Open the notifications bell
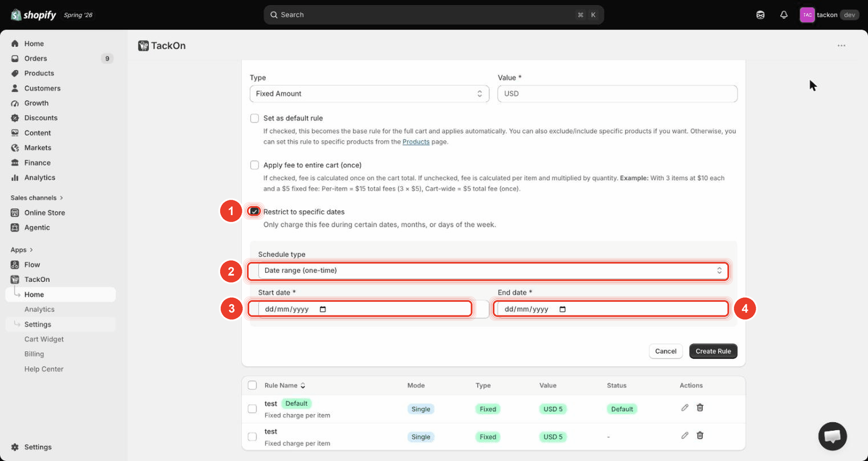 (784, 15)
